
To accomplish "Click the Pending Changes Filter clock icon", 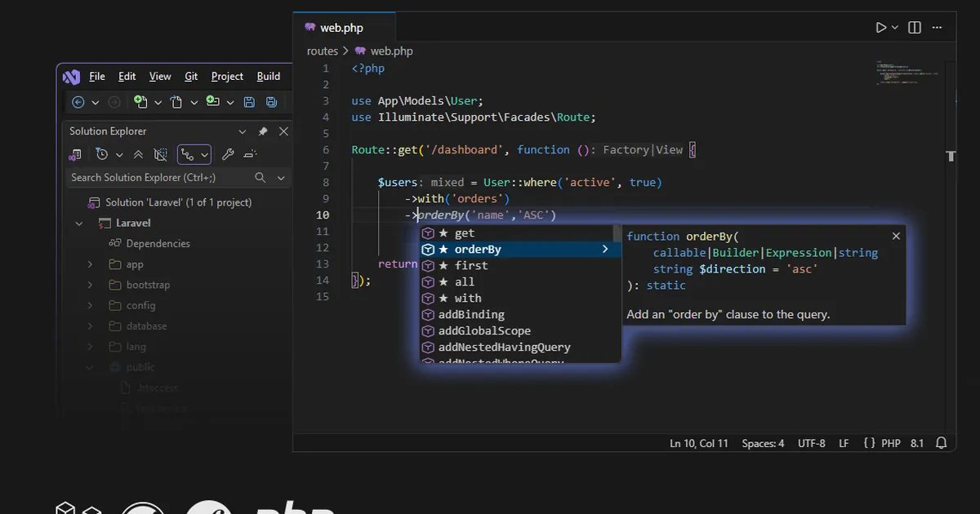I will tap(102, 154).
